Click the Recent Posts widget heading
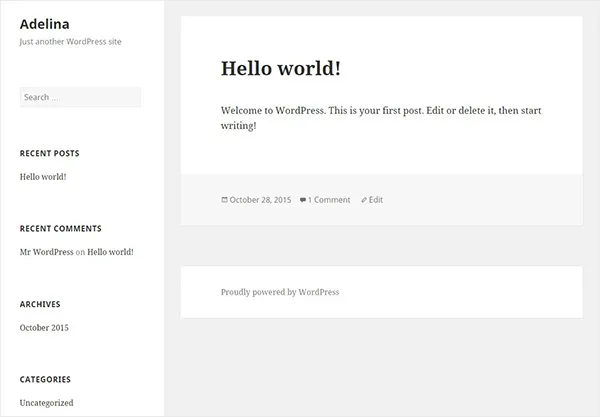The image size is (600, 417). [49, 153]
